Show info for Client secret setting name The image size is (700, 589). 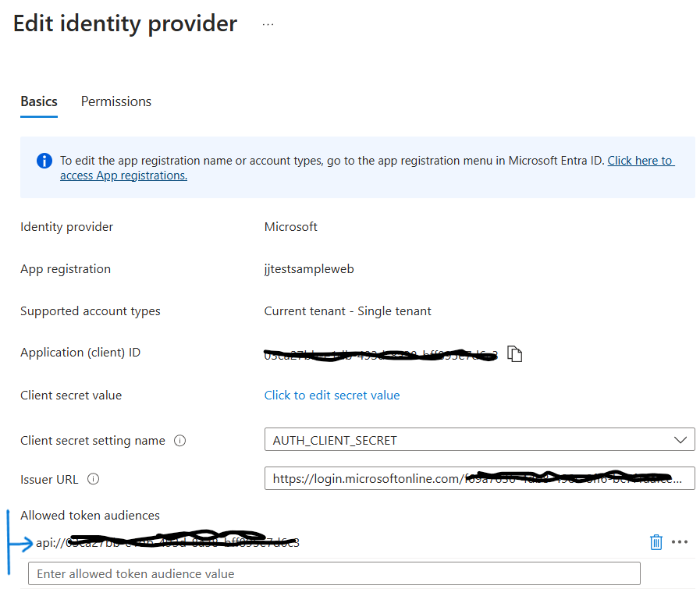(180, 441)
